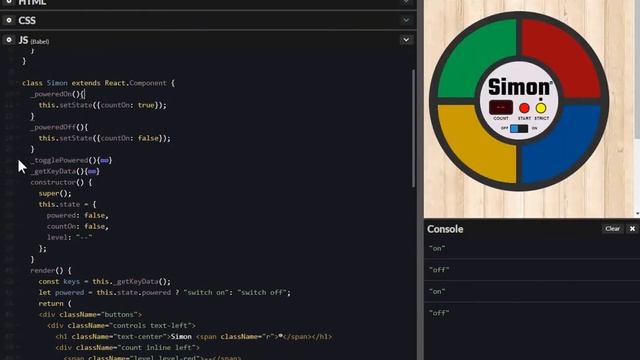
Task: Click the code editor vertical scrollbar
Action: click(413, 129)
